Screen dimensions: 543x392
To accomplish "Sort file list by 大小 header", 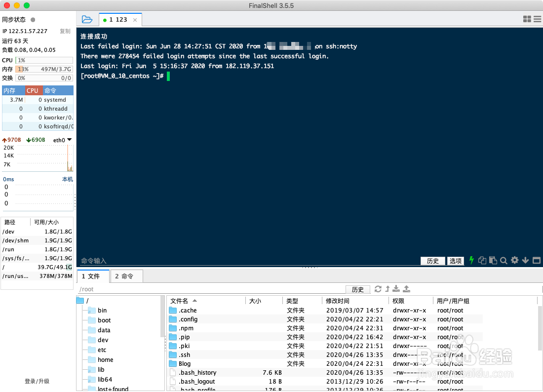I will (264, 301).
